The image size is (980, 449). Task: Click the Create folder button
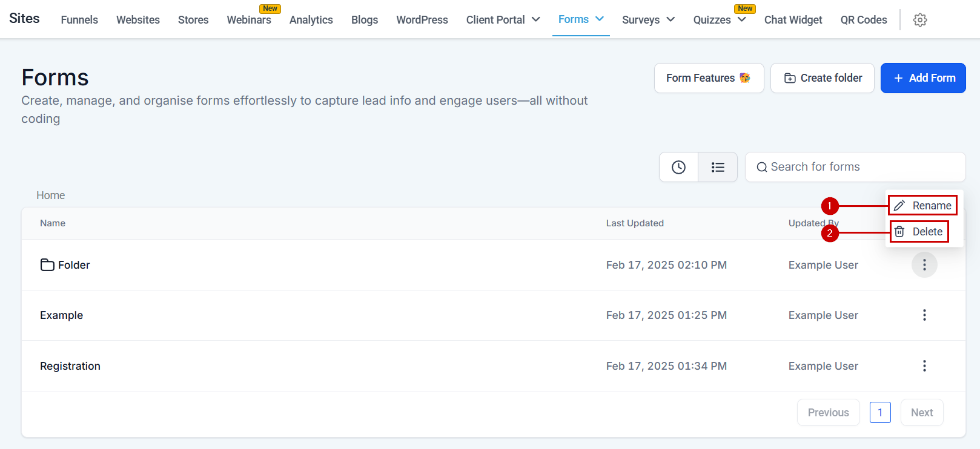click(822, 78)
